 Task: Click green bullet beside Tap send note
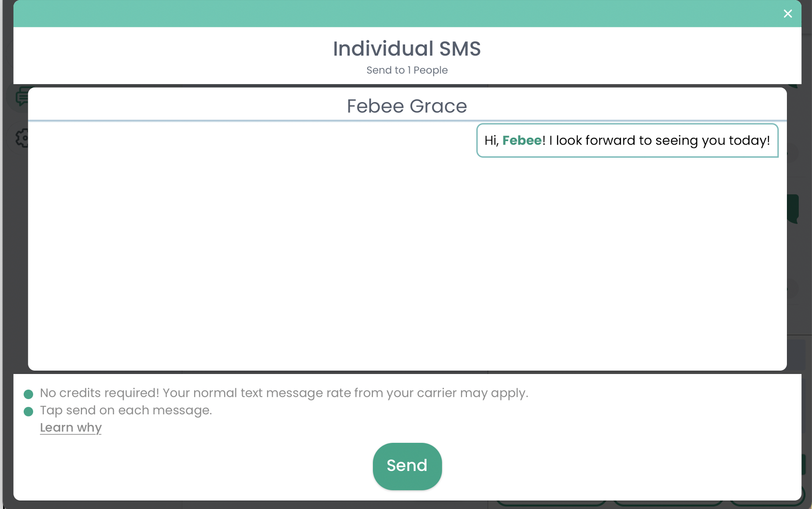pyautogui.click(x=28, y=412)
